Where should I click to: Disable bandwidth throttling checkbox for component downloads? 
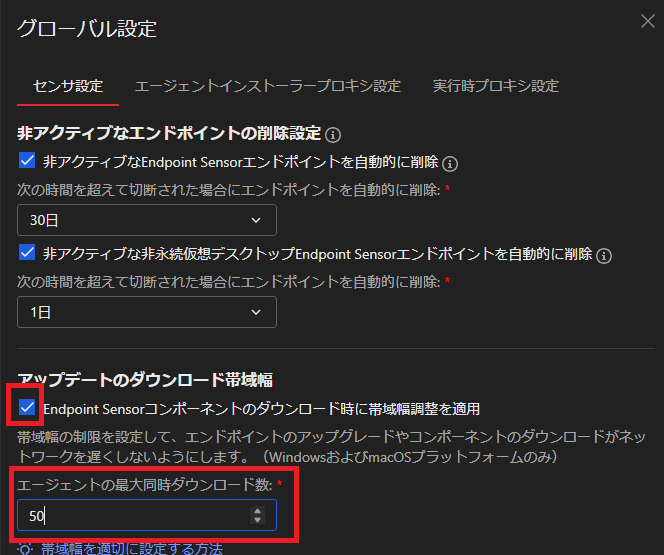(27, 408)
